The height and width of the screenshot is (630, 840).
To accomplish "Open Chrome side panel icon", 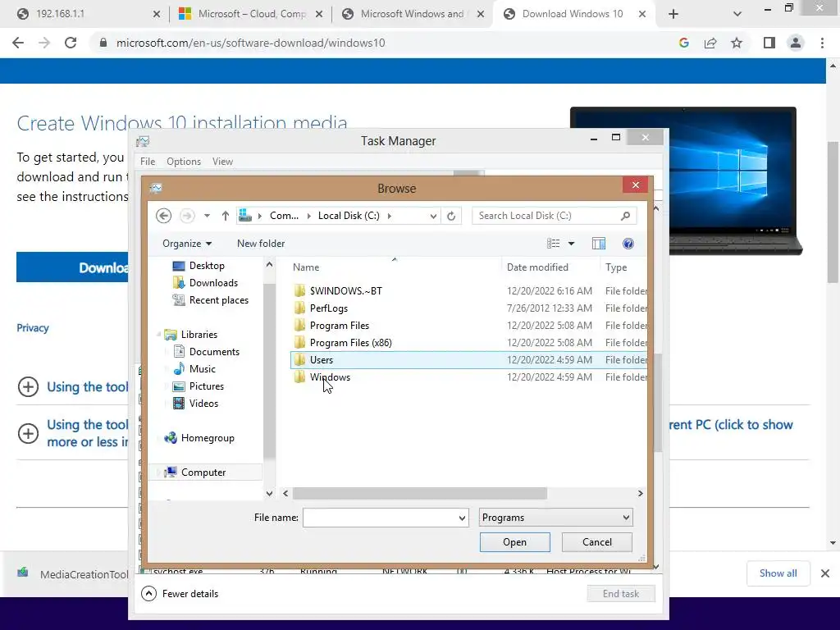I will pos(769,43).
